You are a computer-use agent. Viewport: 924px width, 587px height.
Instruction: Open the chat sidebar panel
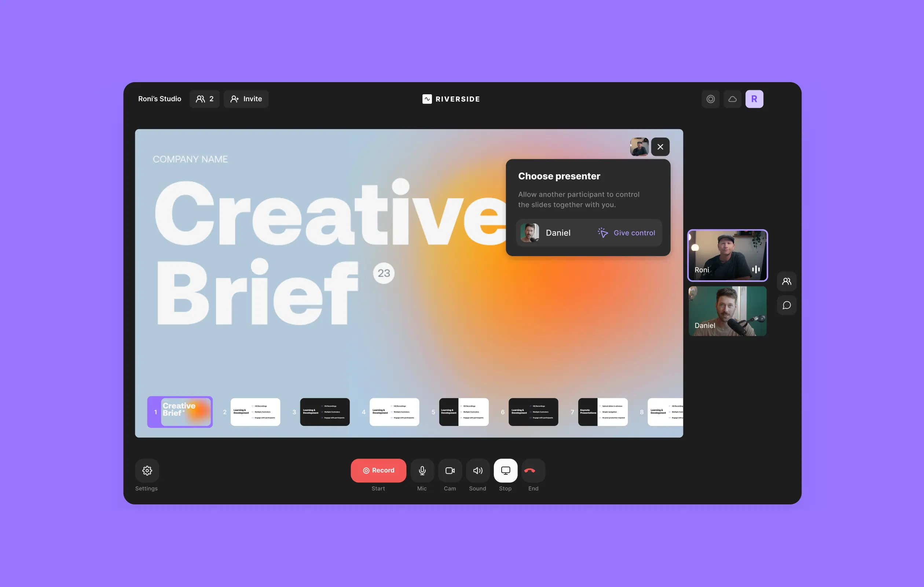786,305
